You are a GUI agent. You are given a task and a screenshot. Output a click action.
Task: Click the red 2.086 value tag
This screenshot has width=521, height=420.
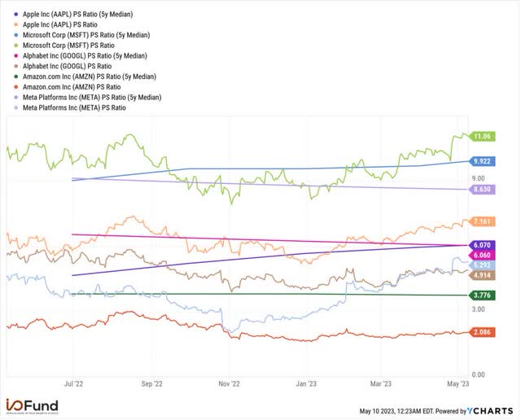point(482,332)
